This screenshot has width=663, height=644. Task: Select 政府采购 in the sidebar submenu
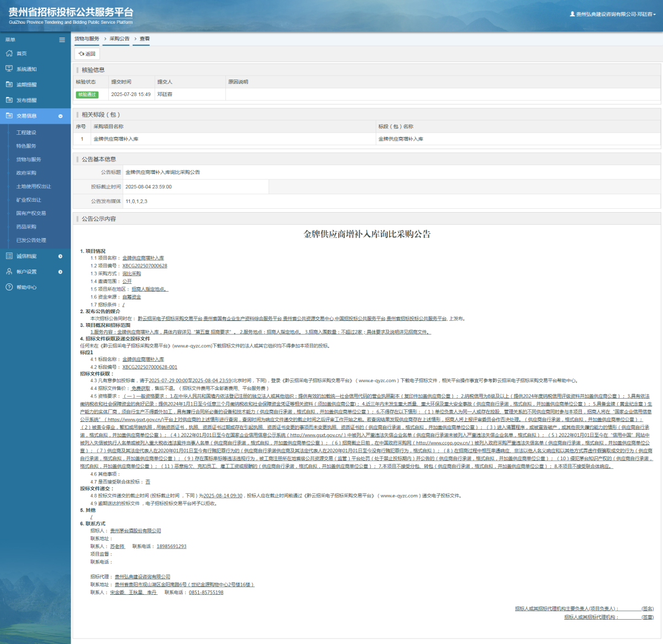point(26,173)
